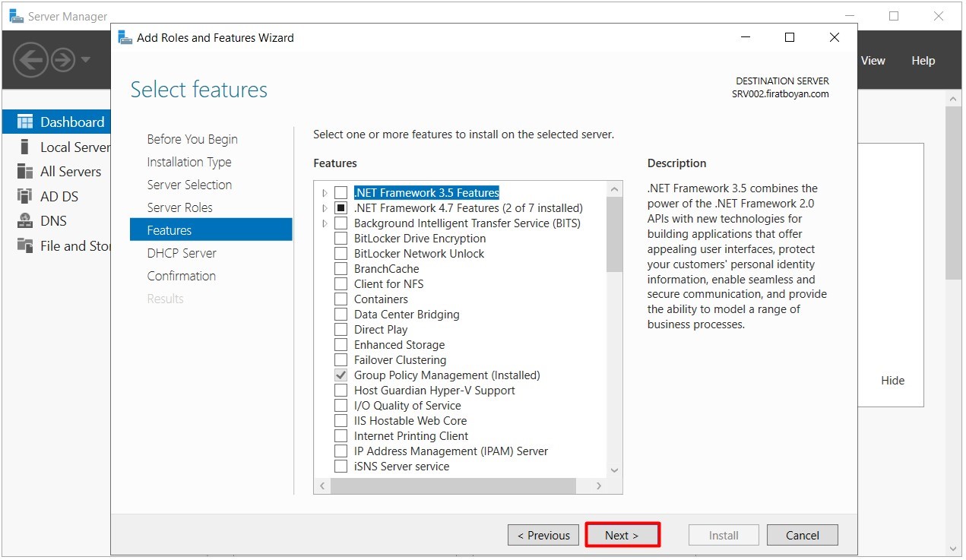Click the Server Manager window scroll up arrow
The height and width of the screenshot is (560, 966).
point(953,99)
